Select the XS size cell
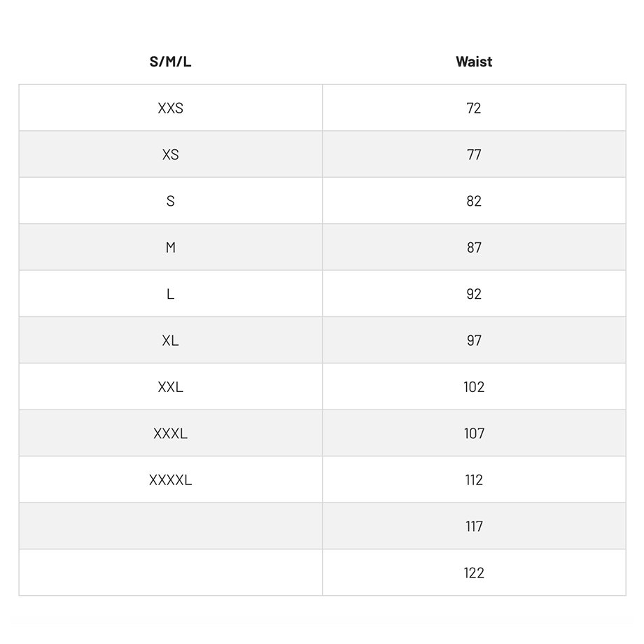This screenshot has height=644, width=644. 170,155
